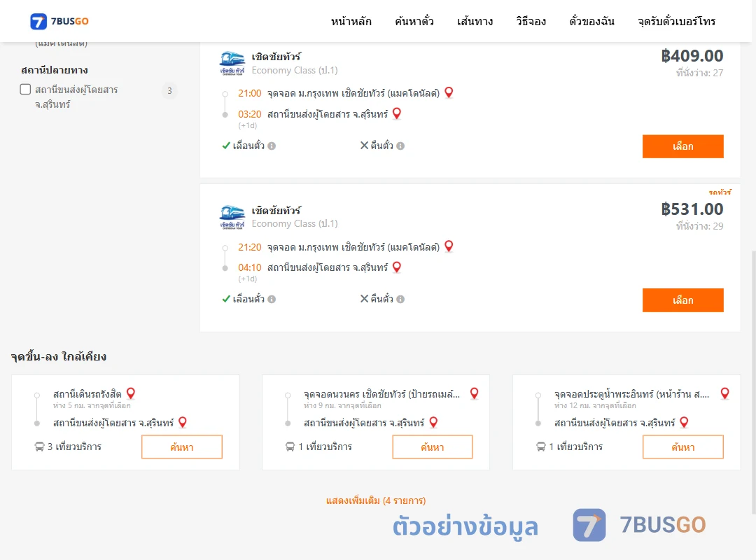Click the 7BUSGO logo in header
The image size is (756, 560).
click(x=59, y=21)
